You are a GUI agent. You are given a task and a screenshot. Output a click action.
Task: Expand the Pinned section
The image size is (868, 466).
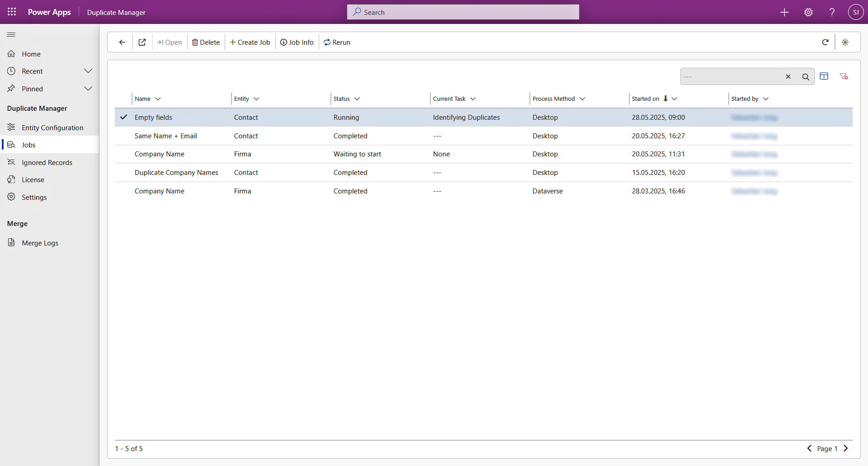[x=88, y=89]
